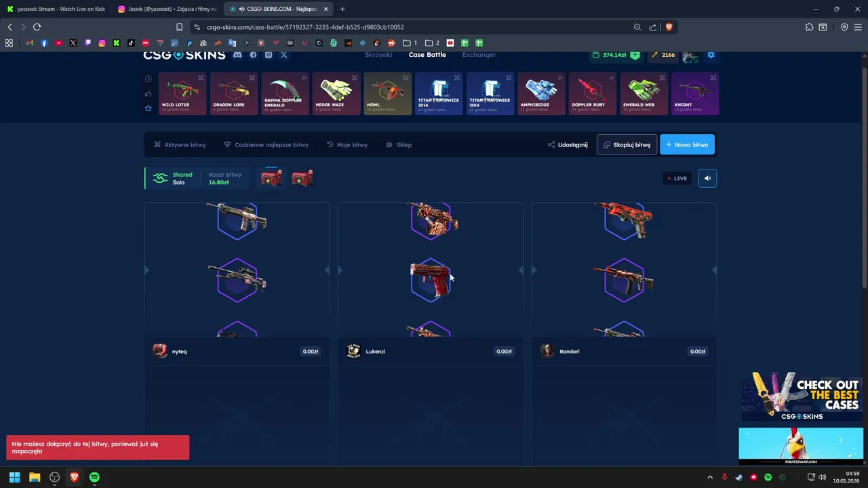Open the Discord icon next to the logo
This screenshot has width=868, height=488.
pyautogui.click(x=237, y=55)
